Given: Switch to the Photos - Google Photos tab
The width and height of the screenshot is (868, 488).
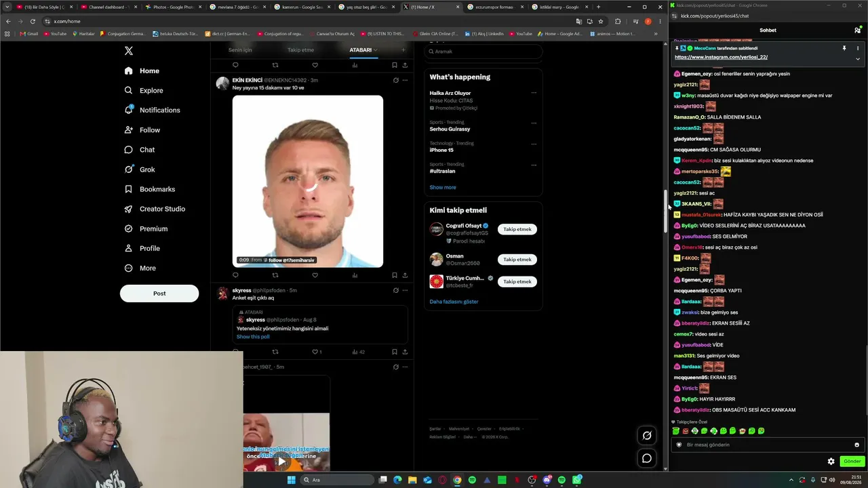Looking at the screenshot, I should point(172,7).
